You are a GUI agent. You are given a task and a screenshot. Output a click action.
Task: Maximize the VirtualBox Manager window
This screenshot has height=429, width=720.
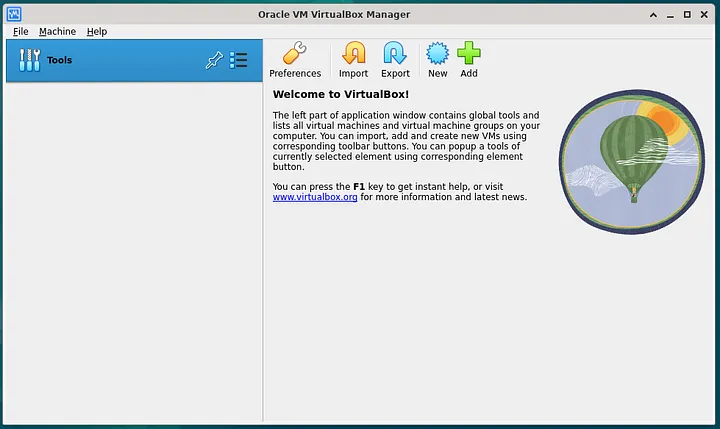687,15
